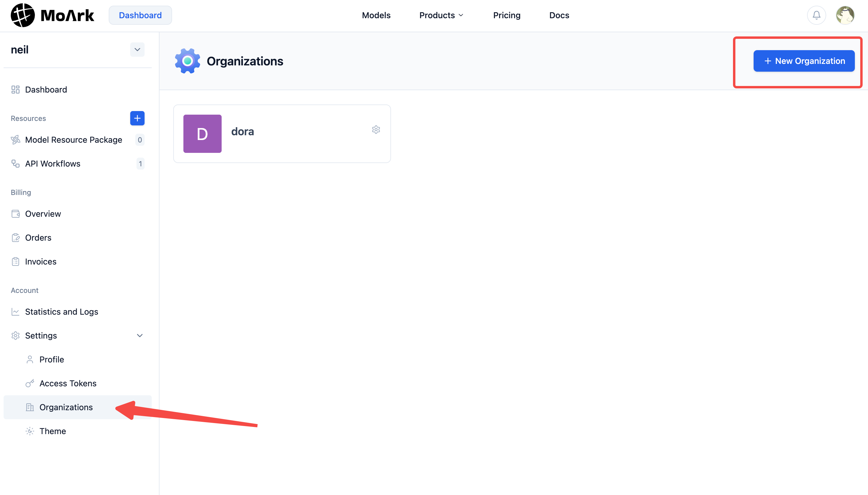Open the Docs nav link
The height and width of the screenshot is (495, 868).
click(x=559, y=15)
